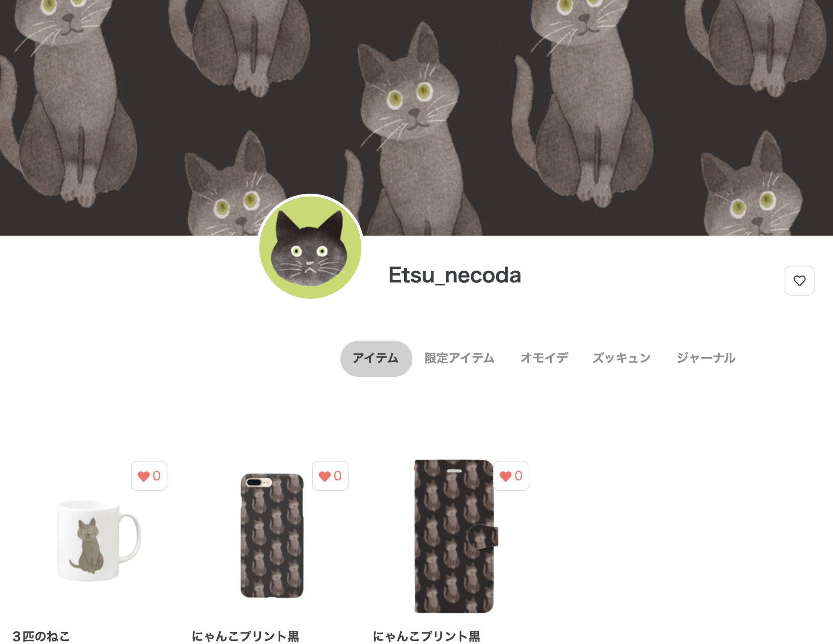
Task: View the flip-cover cat print case image
Action: pyautogui.click(x=456, y=536)
